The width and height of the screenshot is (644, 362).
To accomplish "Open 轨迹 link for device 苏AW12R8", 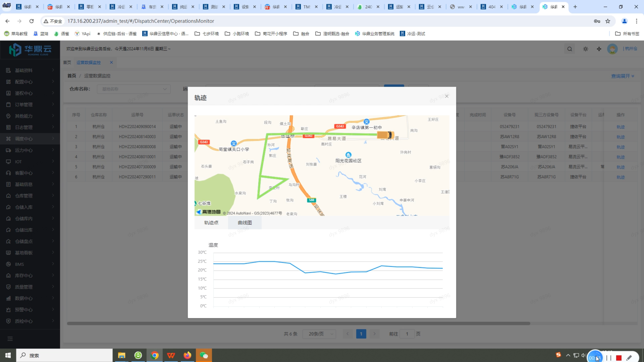I will [620, 137].
